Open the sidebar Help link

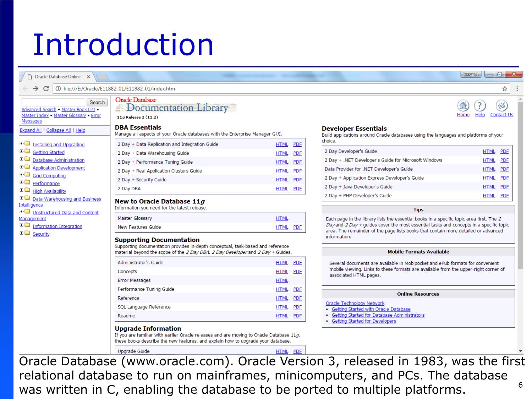click(80, 130)
